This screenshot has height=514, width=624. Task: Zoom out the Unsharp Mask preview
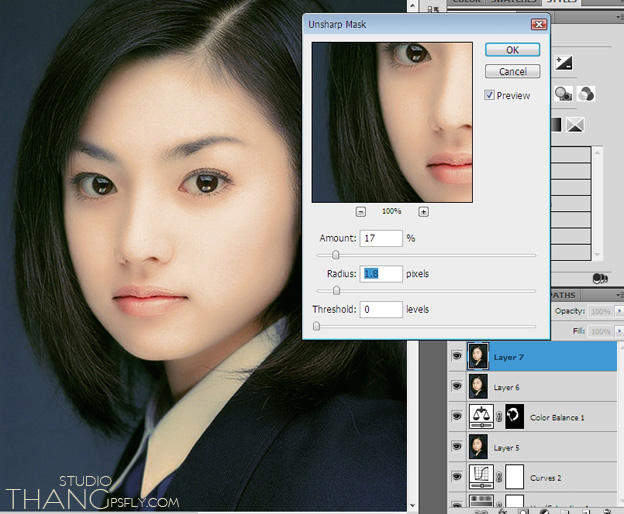pos(361,212)
